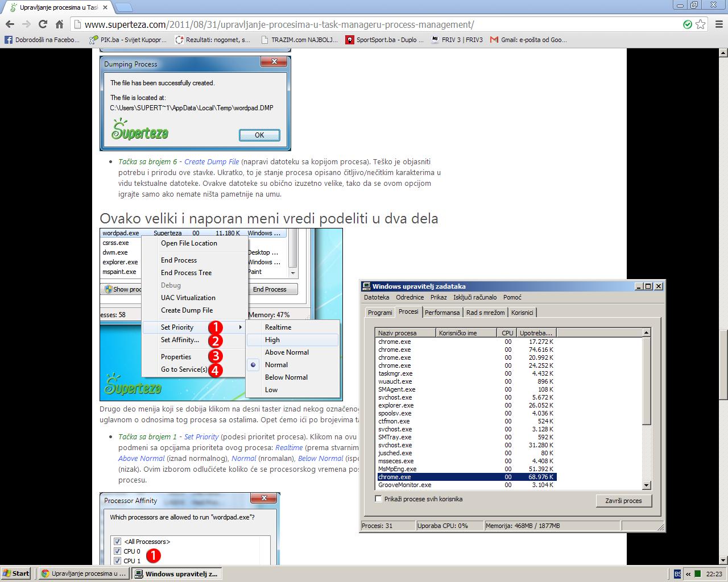Click the process list scroll-down arrow
This screenshot has height=582, width=728.
646,485
